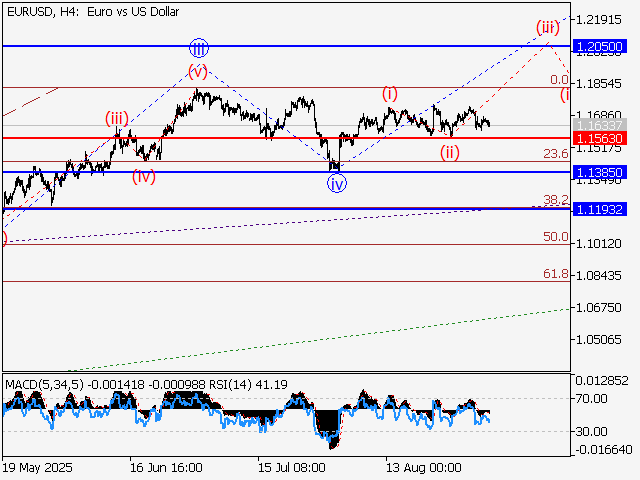Select the MACD(5,34,5) indicator label
Image resolution: width=640 pixels, height=480 pixels.
pyautogui.click(x=45, y=383)
